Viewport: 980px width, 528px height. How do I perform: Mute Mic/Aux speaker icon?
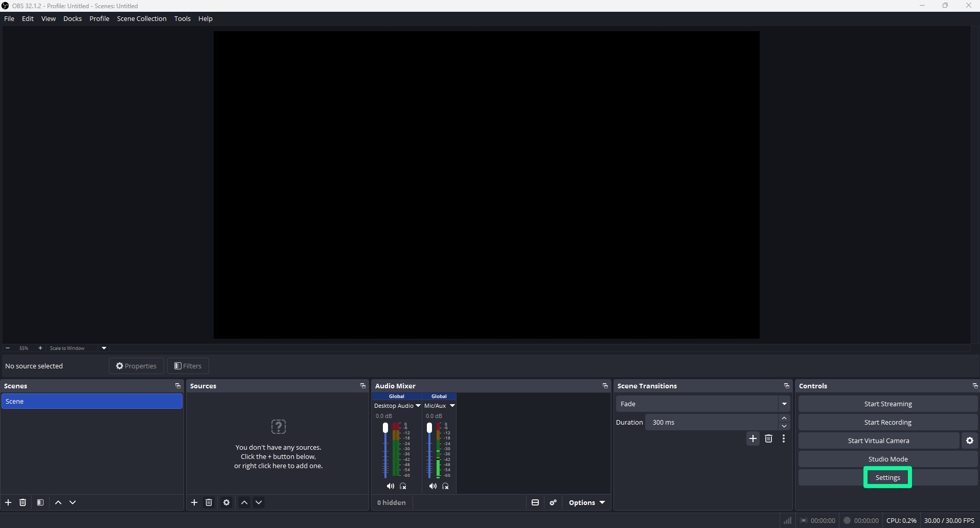433,486
